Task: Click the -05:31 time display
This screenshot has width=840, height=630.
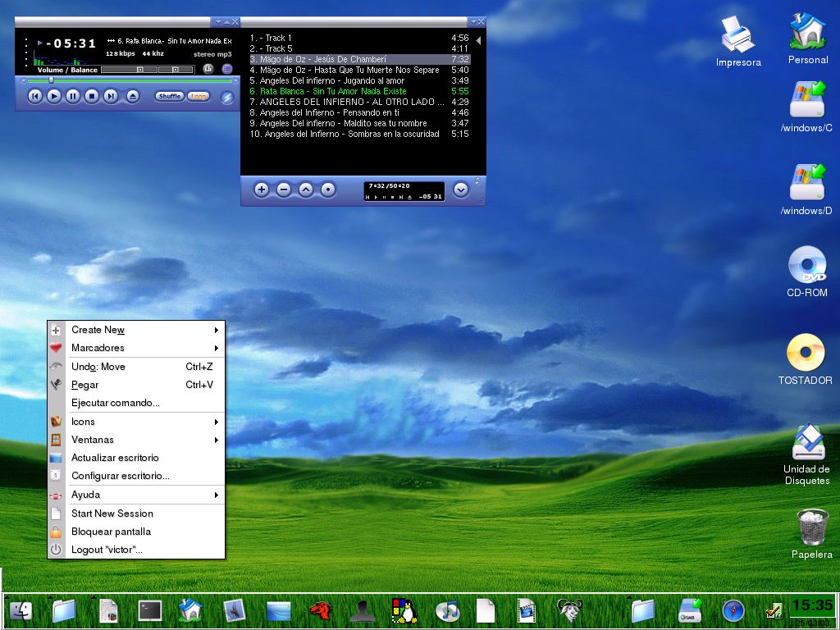Action: point(71,43)
